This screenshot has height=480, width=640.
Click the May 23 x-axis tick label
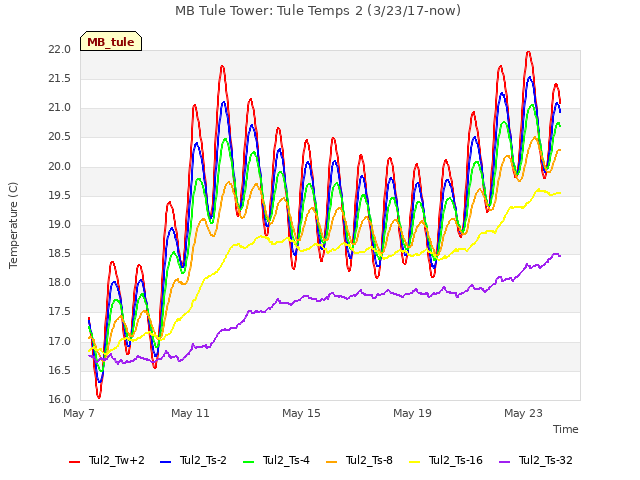pyautogui.click(x=523, y=413)
